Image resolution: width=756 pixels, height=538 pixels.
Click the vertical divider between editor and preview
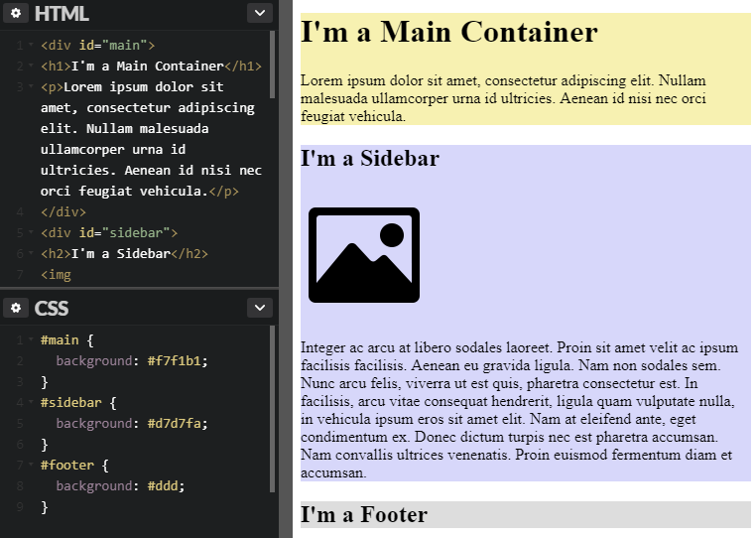(286, 269)
